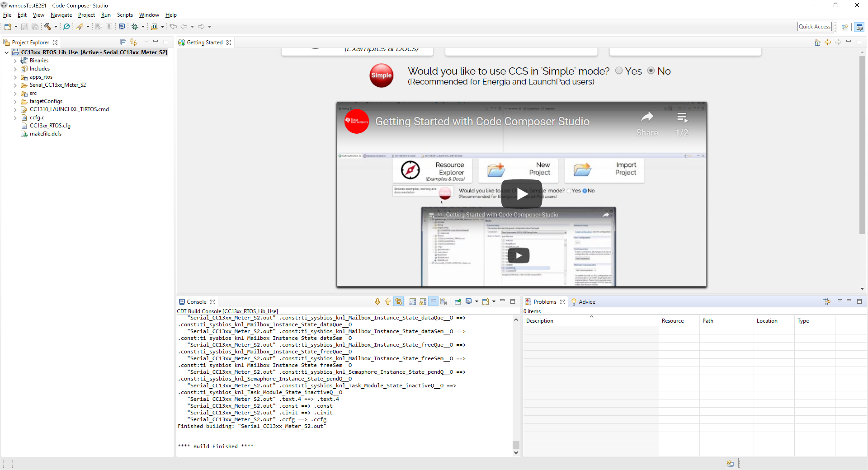Click the flashlight search toolbar icon

80,27
